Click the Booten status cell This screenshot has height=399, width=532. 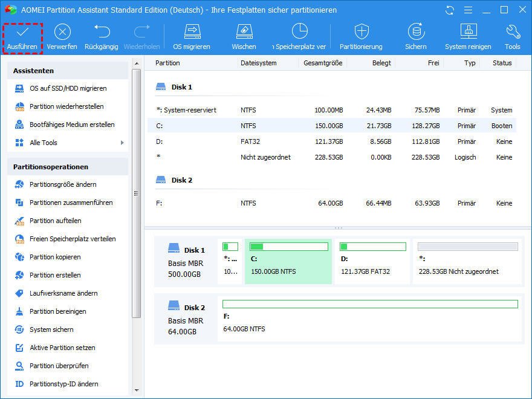502,126
